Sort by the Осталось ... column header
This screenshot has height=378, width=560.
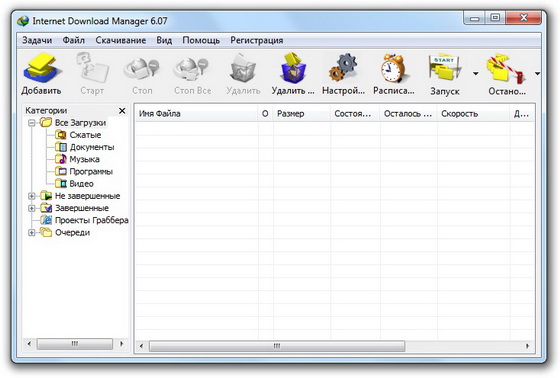pyautogui.click(x=409, y=114)
